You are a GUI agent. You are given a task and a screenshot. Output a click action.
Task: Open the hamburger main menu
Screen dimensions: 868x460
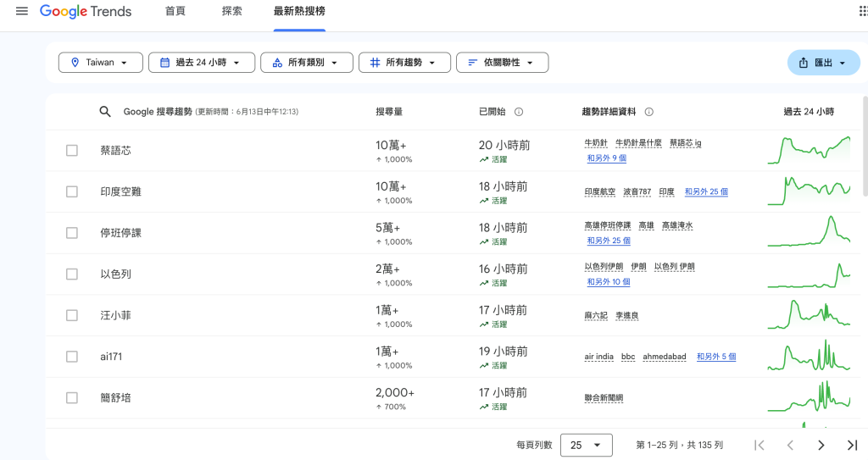pyautogui.click(x=21, y=11)
